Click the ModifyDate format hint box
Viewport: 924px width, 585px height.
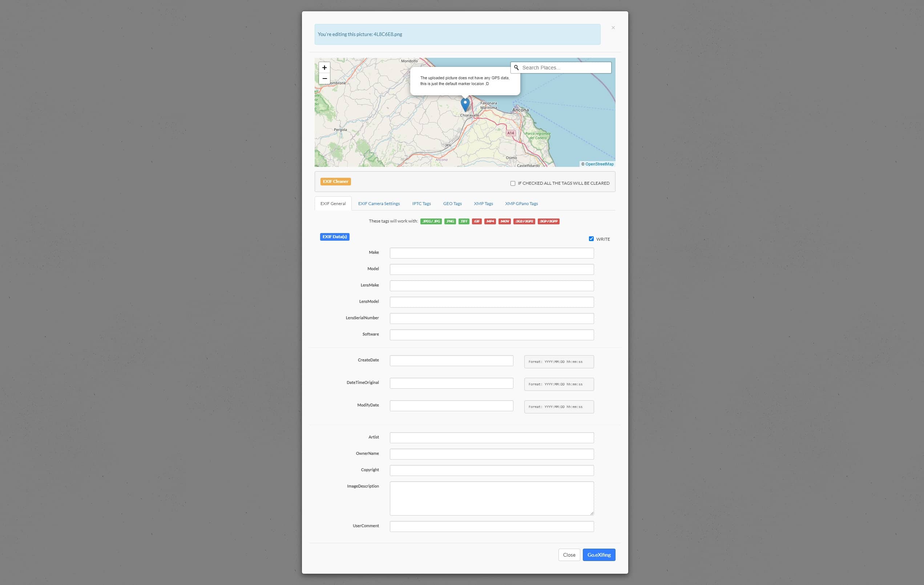[x=559, y=407]
